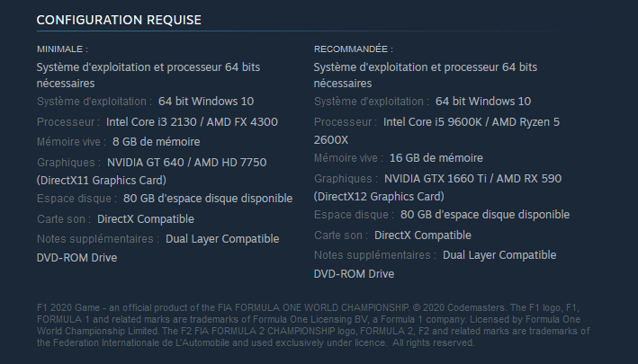This screenshot has height=364, width=638.
Task: Click the 16 GB de mémoire value
Action: click(436, 158)
